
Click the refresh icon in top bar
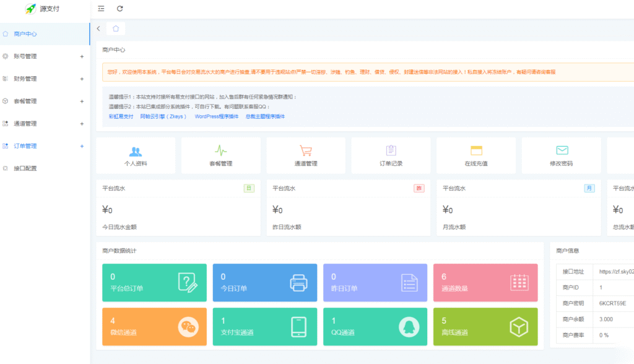coord(120,9)
